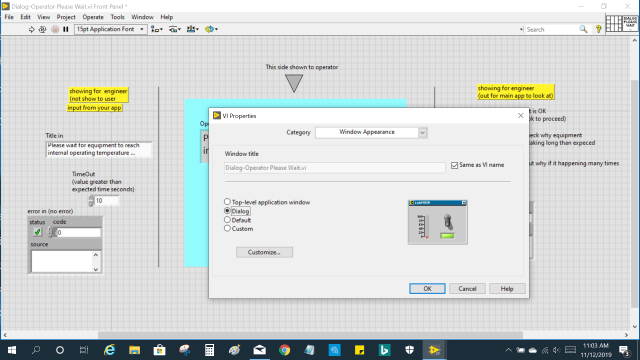The image size is (640, 360).
Task: Select the Custom radio option
Action: coord(227,229)
